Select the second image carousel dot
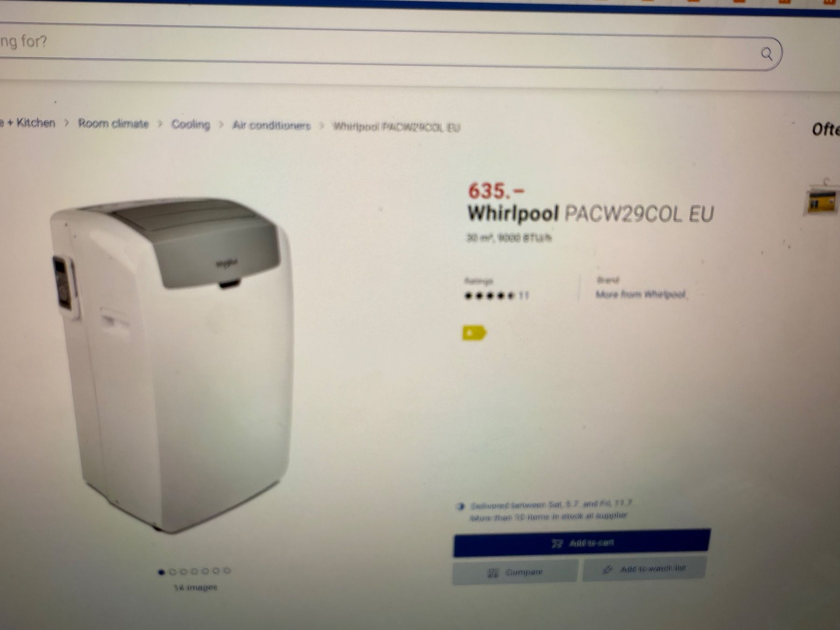The width and height of the screenshot is (840, 630). (x=173, y=572)
